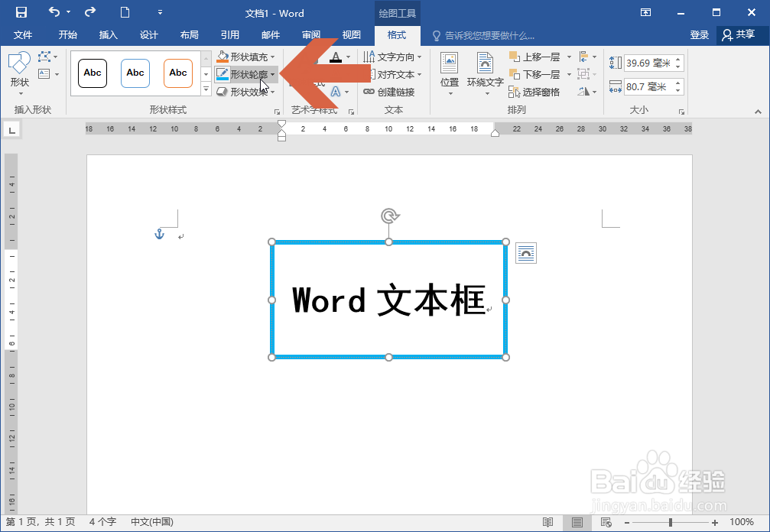770x532 pixels.
Task: Open the Edit Shape dropdown
Action: point(47,57)
